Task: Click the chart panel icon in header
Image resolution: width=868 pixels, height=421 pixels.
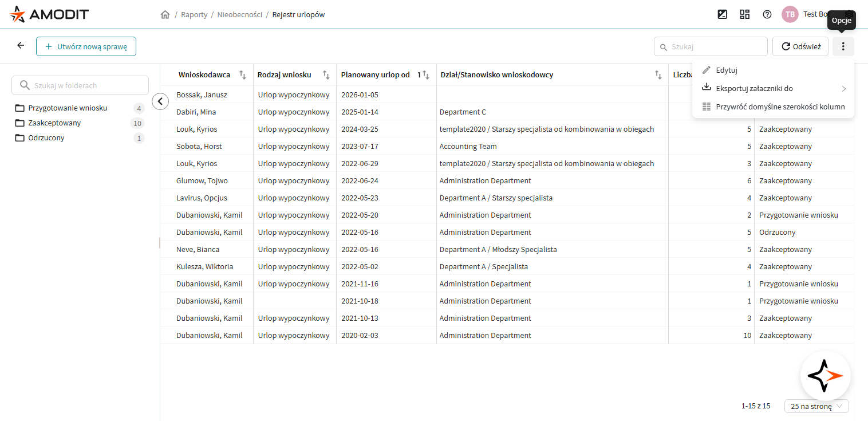Action: [x=723, y=14]
